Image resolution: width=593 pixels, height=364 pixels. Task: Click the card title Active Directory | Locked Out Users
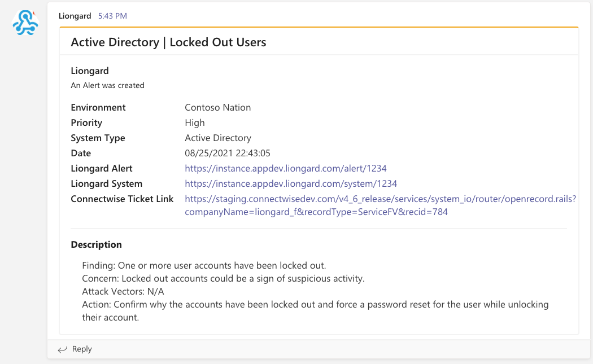(x=169, y=42)
